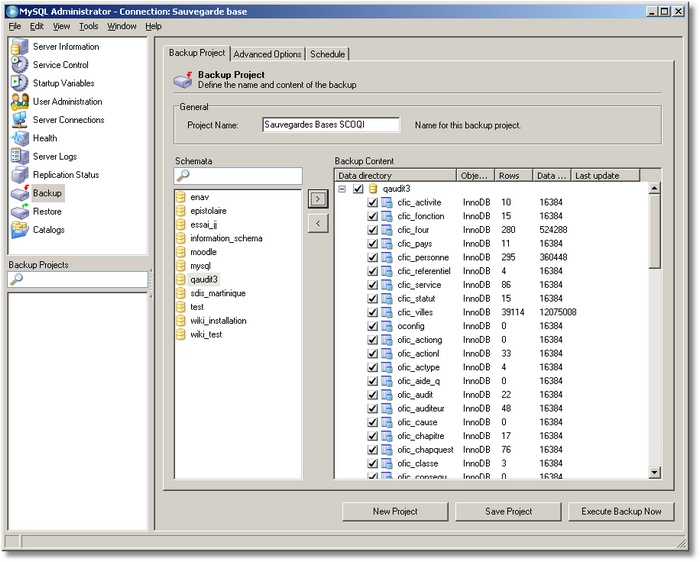This screenshot has height=562, width=700.
Task: Click the Health graph icon
Action: coord(20,138)
